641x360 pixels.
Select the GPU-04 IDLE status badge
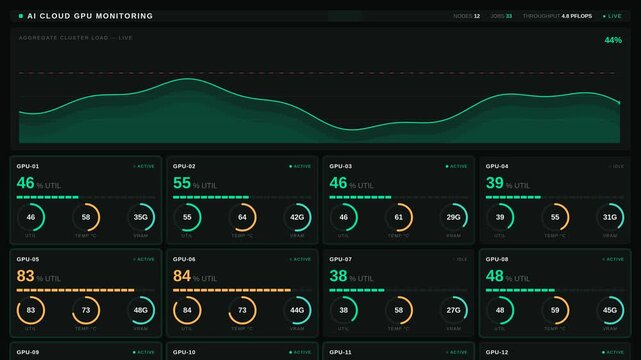(x=616, y=166)
